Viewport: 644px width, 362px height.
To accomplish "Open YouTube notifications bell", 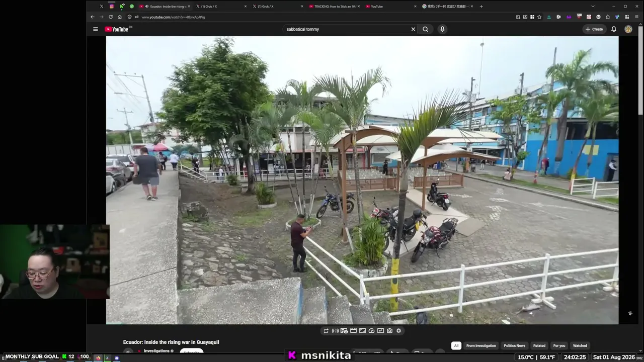I will tap(614, 29).
